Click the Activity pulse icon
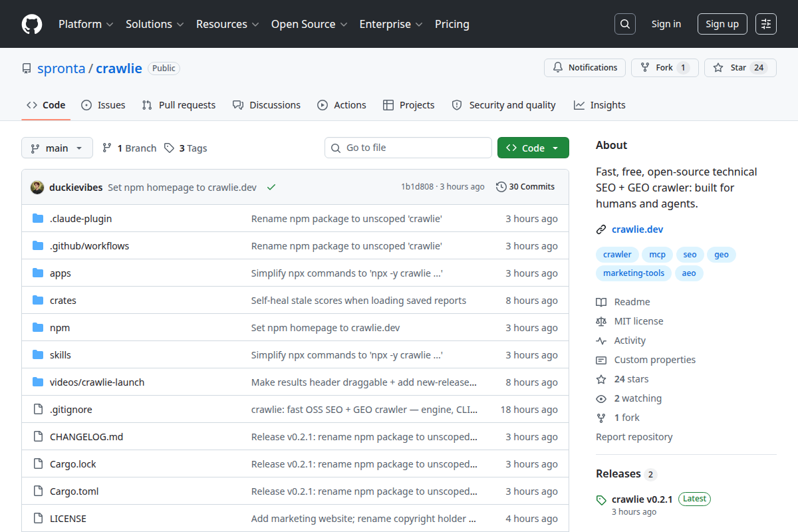798x532 pixels. pos(601,340)
